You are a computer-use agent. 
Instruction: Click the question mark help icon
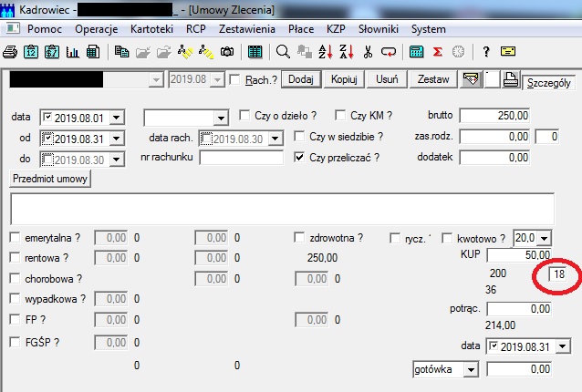pyautogui.click(x=486, y=52)
